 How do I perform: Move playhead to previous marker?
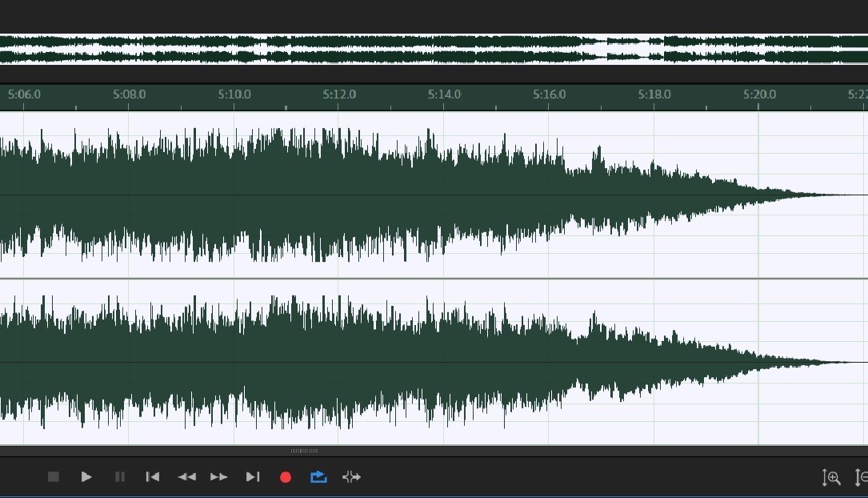[x=152, y=477]
